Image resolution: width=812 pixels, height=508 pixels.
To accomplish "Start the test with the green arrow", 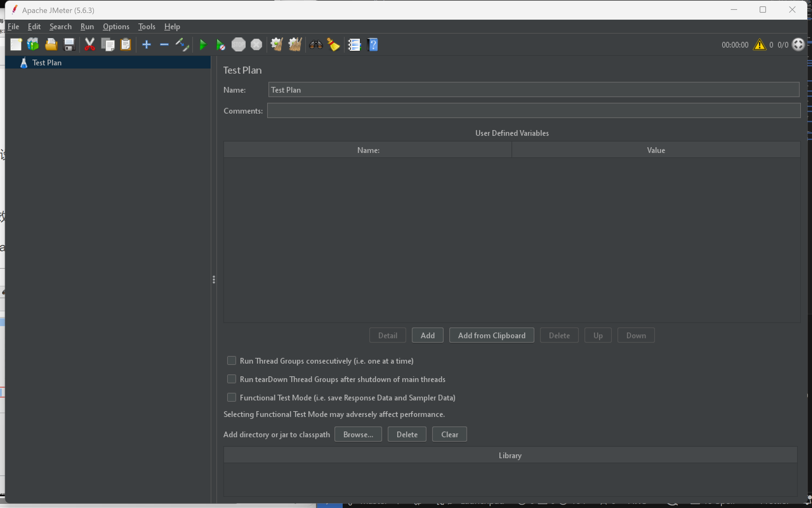I will (x=203, y=44).
